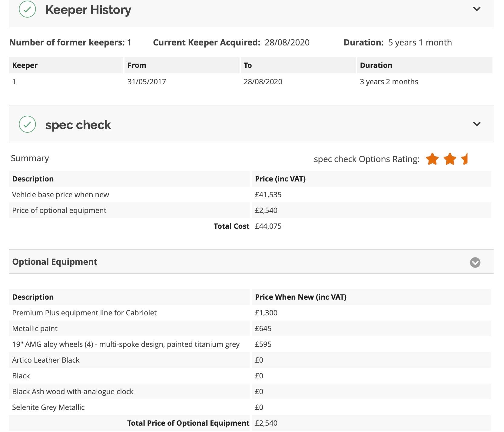The width and height of the screenshot is (504, 432).
Task: Select the From date 31/05/2017
Action: coord(147,81)
